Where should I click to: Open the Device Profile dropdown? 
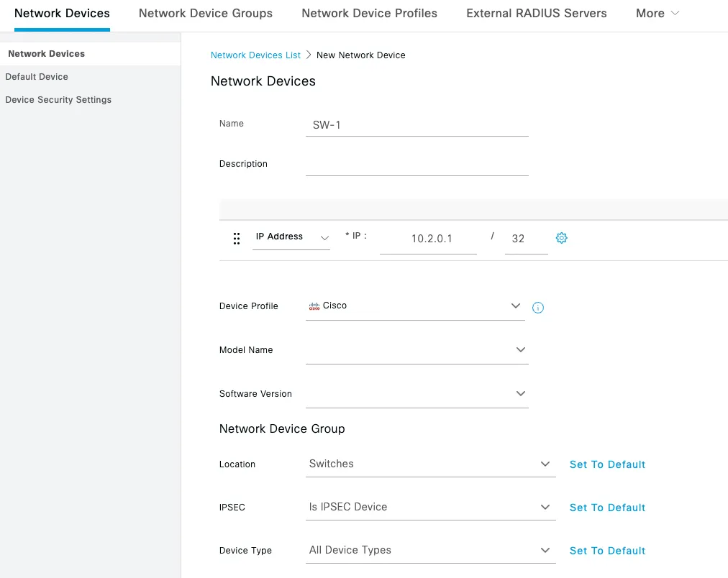pyautogui.click(x=516, y=306)
